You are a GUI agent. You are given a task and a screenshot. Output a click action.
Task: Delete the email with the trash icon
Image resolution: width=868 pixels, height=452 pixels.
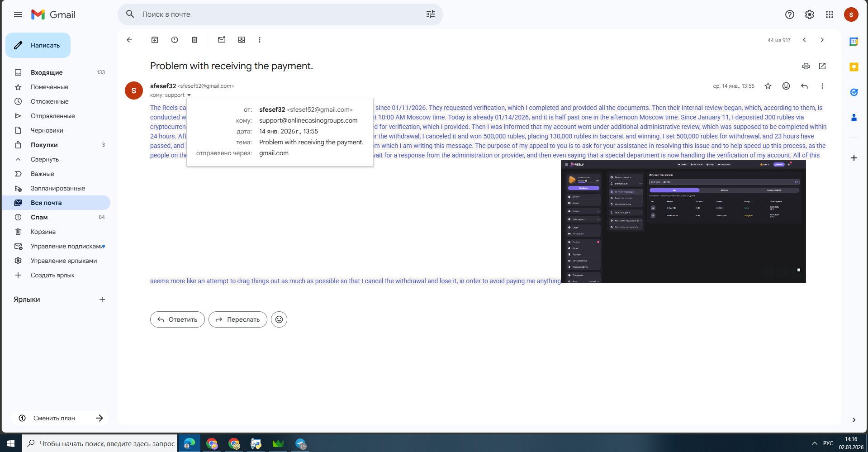click(194, 40)
